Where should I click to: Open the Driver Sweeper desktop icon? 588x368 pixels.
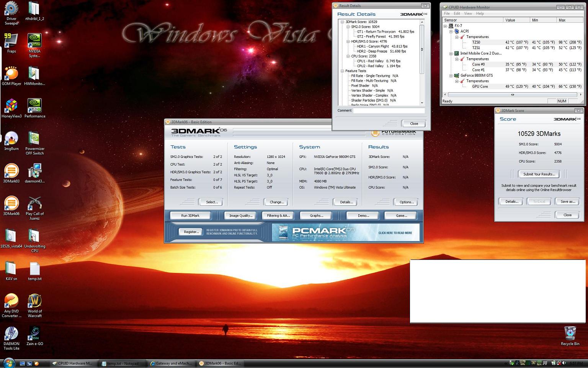tap(11, 13)
